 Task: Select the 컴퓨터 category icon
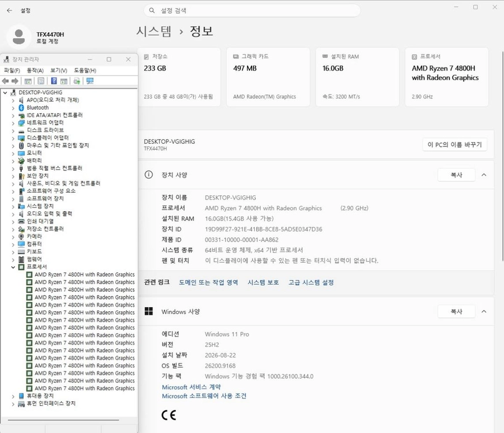[21, 244]
